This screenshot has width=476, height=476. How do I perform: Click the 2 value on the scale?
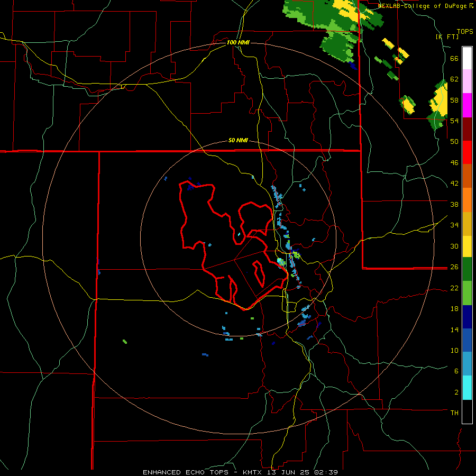[x=456, y=392]
